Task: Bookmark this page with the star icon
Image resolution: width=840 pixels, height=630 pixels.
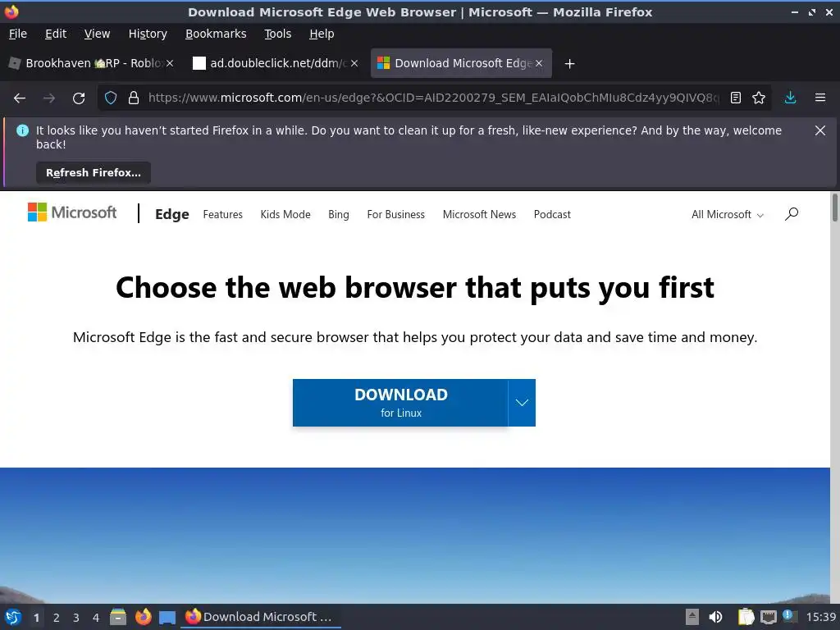Action: 759,98
